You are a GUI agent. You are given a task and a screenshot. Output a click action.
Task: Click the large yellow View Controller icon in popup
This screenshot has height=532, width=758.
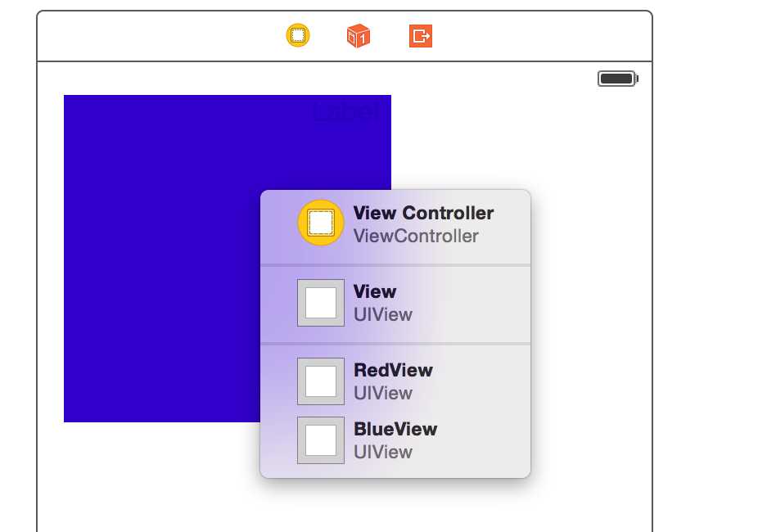pos(321,223)
